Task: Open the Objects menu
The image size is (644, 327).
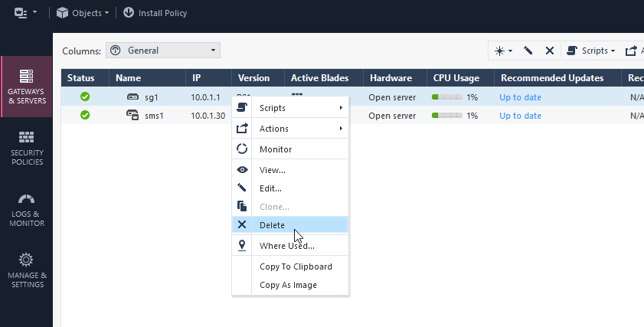Action: pos(83,13)
